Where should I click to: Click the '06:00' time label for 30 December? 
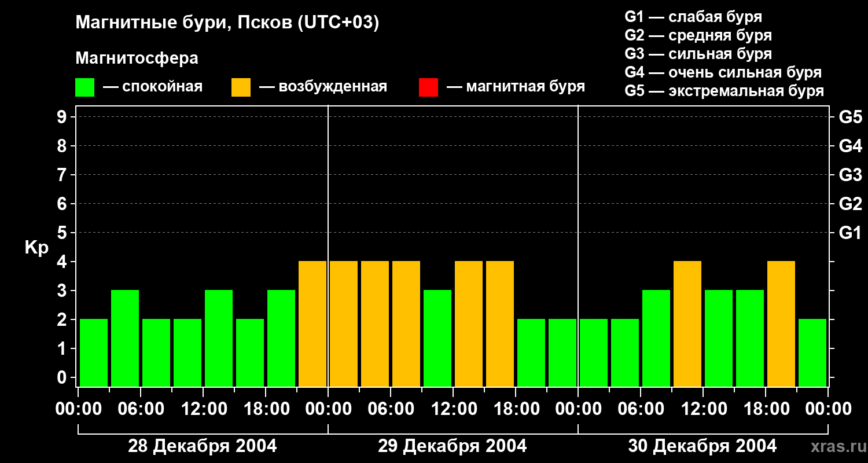pos(641,409)
